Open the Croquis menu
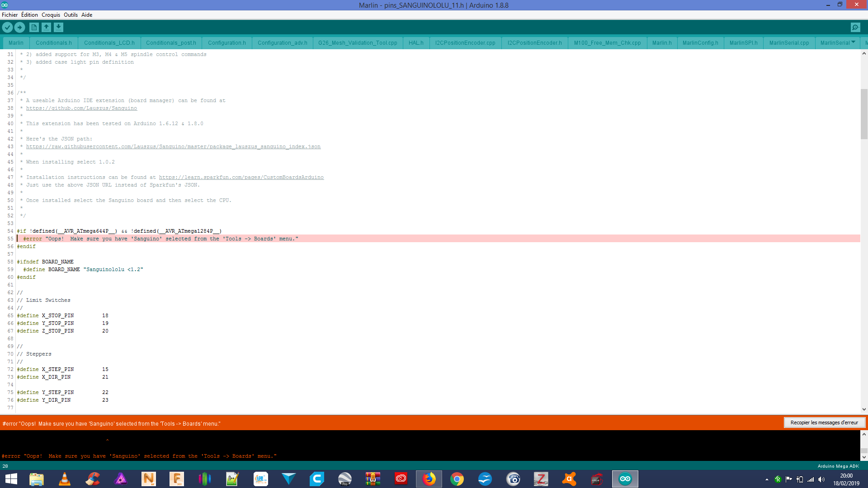 [x=51, y=15]
